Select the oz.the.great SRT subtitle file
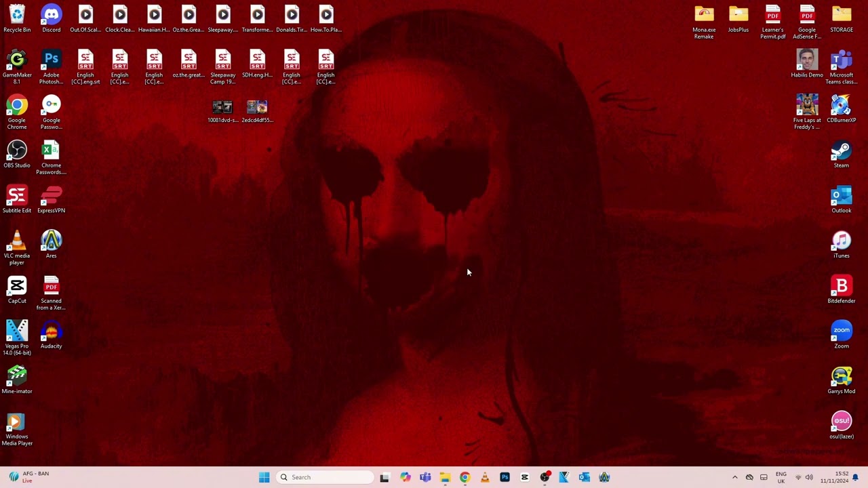 coord(189,64)
